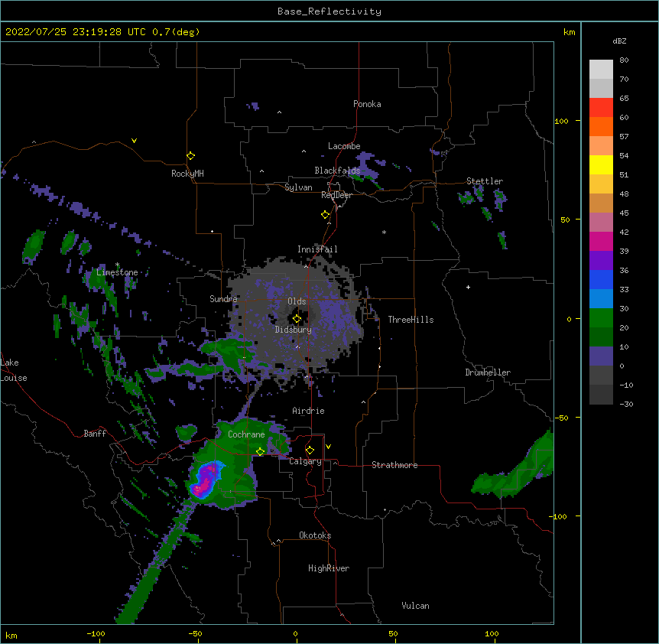Click the radar site diamond marker below Olds
Image resolution: width=659 pixels, height=644 pixels.
click(x=297, y=319)
